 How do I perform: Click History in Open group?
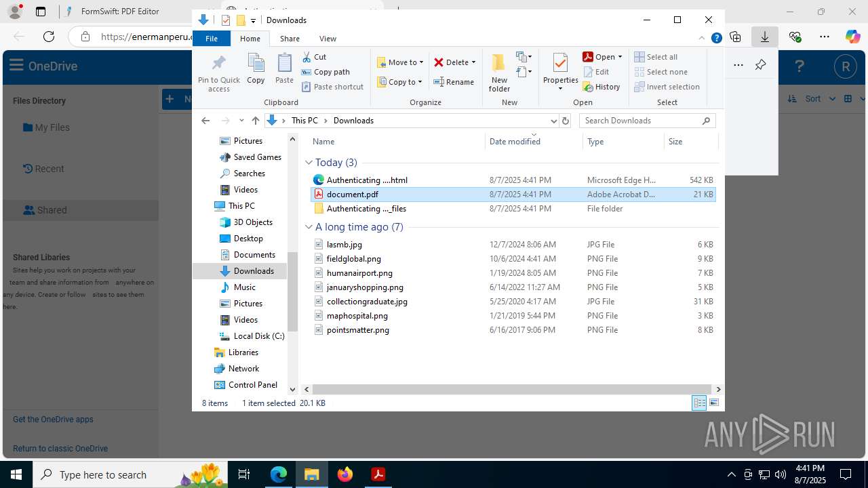pyautogui.click(x=601, y=87)
